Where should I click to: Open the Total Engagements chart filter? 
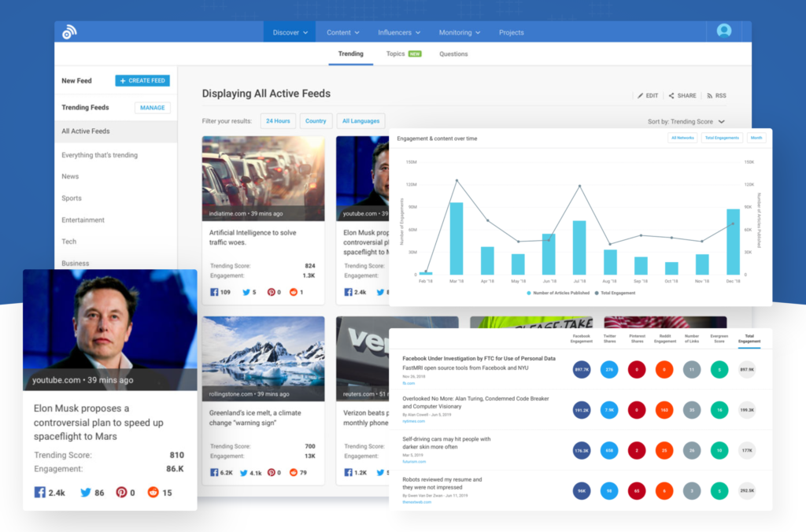(x=722, y=138)
